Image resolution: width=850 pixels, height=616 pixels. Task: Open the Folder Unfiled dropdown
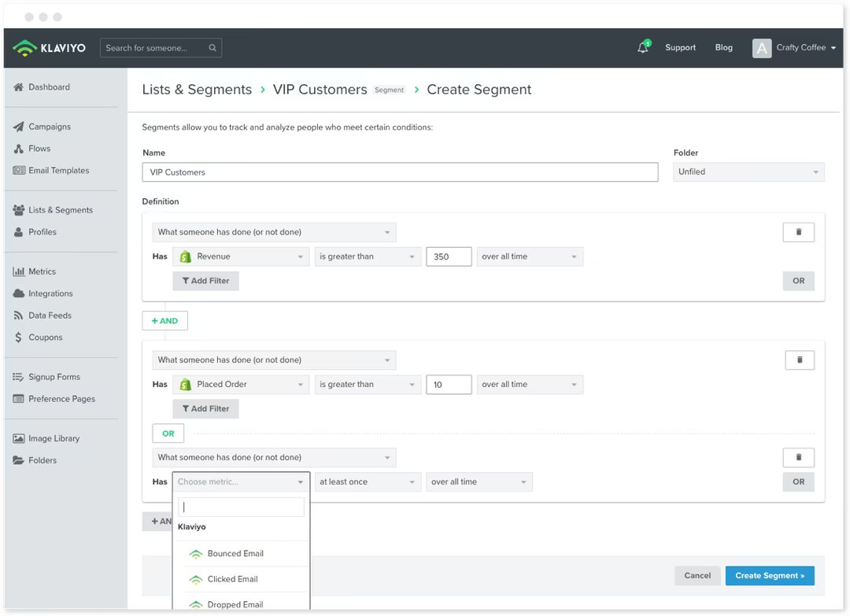tap(748, 172)
